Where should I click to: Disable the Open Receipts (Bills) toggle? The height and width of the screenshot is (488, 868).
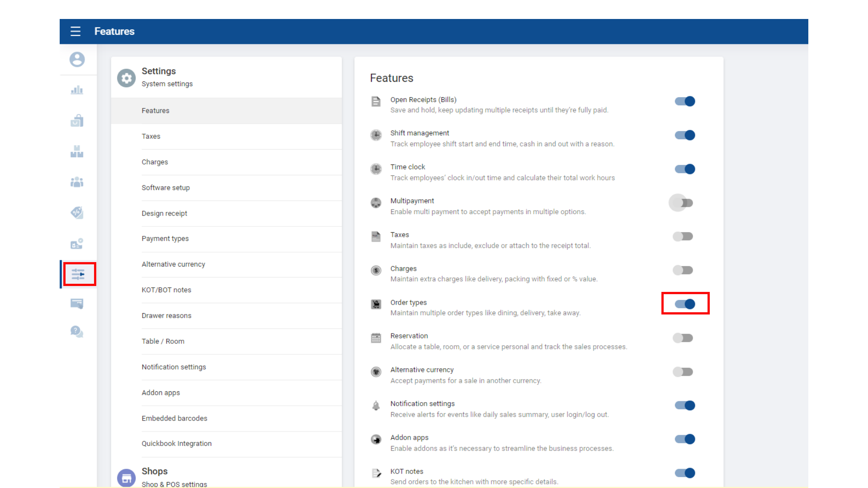tap(685, 101)
